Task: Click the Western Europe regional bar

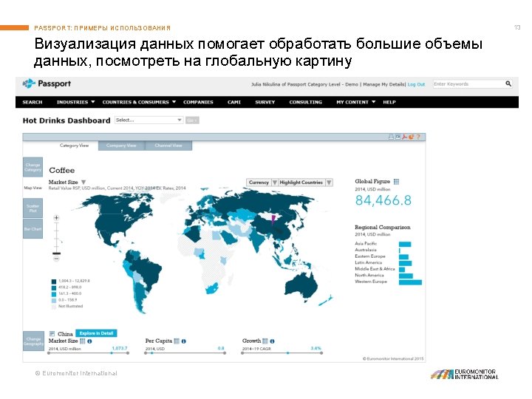Action: pos(410,282)
